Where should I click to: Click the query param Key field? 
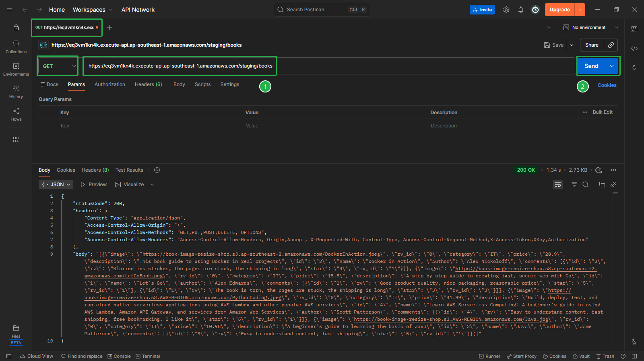pos(149,126)
